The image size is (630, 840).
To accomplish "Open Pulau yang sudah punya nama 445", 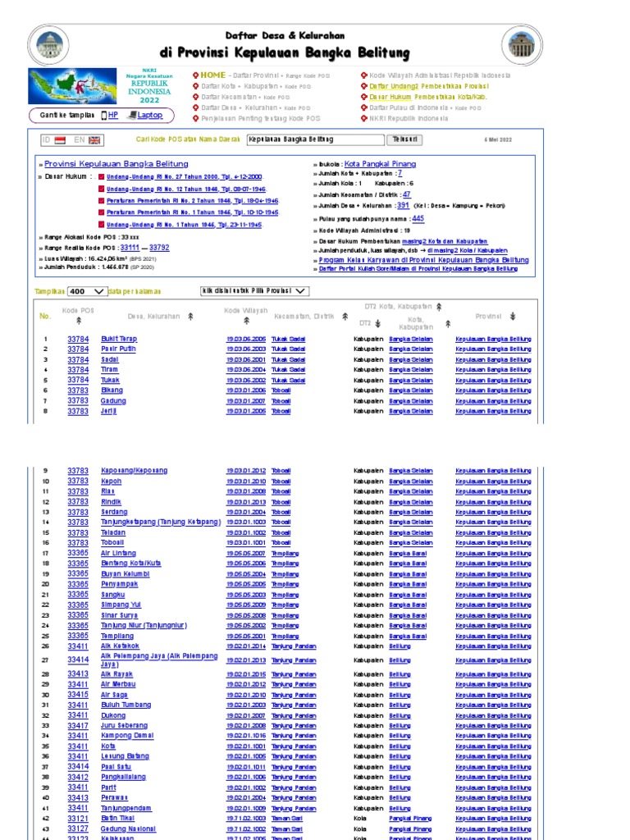I will (418, 218).
